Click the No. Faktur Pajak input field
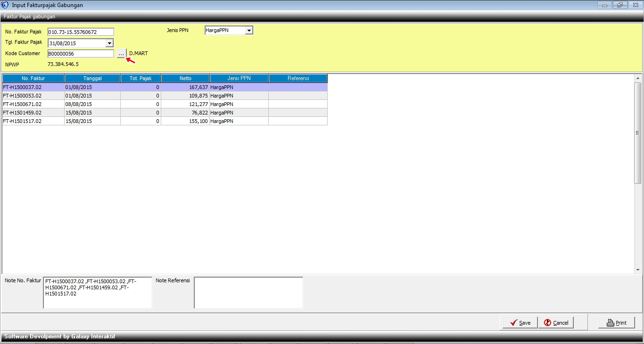644x344 pixels. 81,32
